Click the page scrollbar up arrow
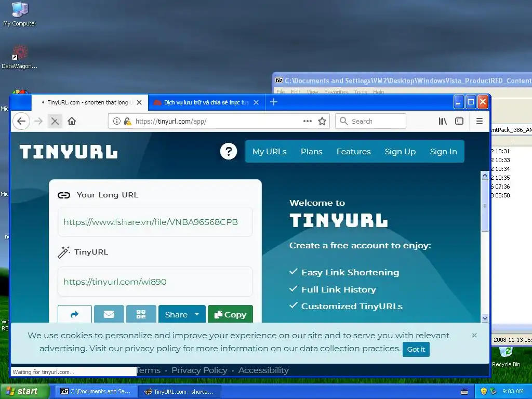Image resolution: width=532 pixels, height=399 pixels. pyautogui.click(x=485, y=176)
